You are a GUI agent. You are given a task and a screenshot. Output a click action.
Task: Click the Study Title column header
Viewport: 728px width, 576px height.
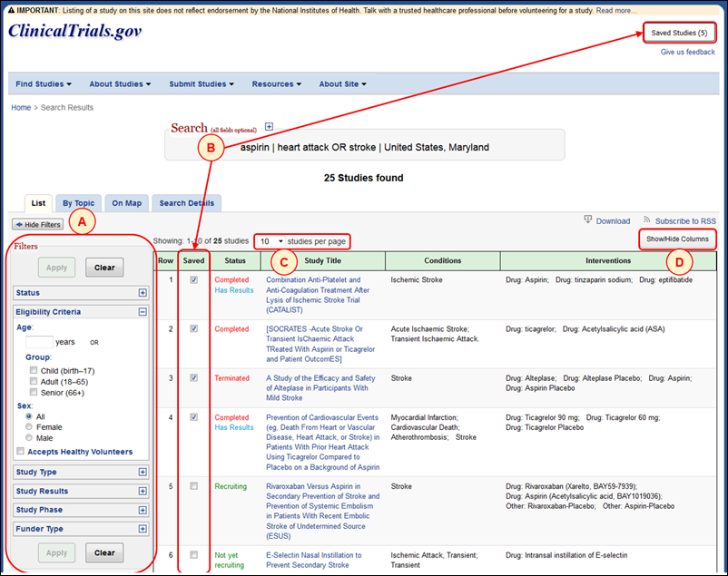pyautogui.click(x=322, y=261)
